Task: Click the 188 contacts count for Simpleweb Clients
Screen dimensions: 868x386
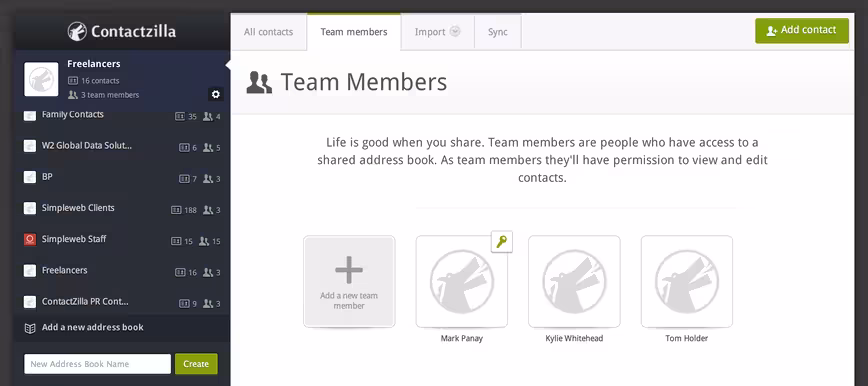Action: [190, 210]
